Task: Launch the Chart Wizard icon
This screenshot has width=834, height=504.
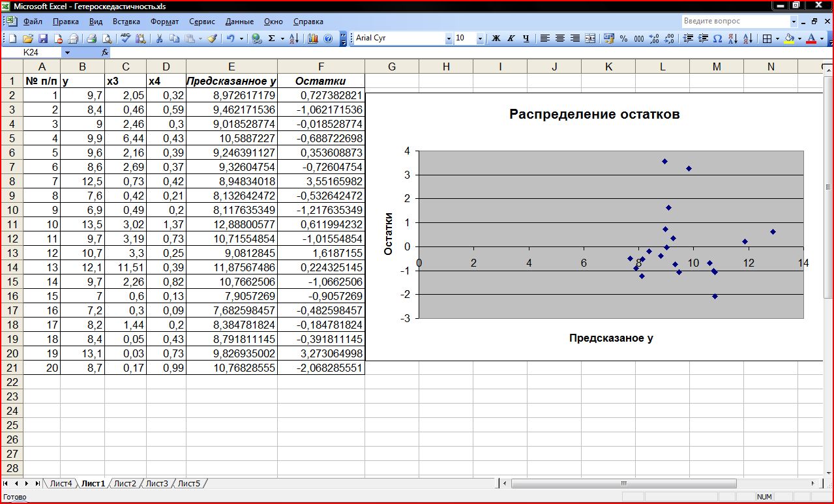Action: tap(313, 38)
